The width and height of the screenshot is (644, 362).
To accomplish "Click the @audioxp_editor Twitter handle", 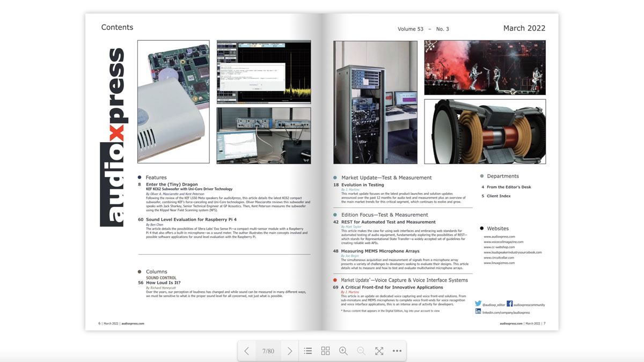I will coord(494,305).
